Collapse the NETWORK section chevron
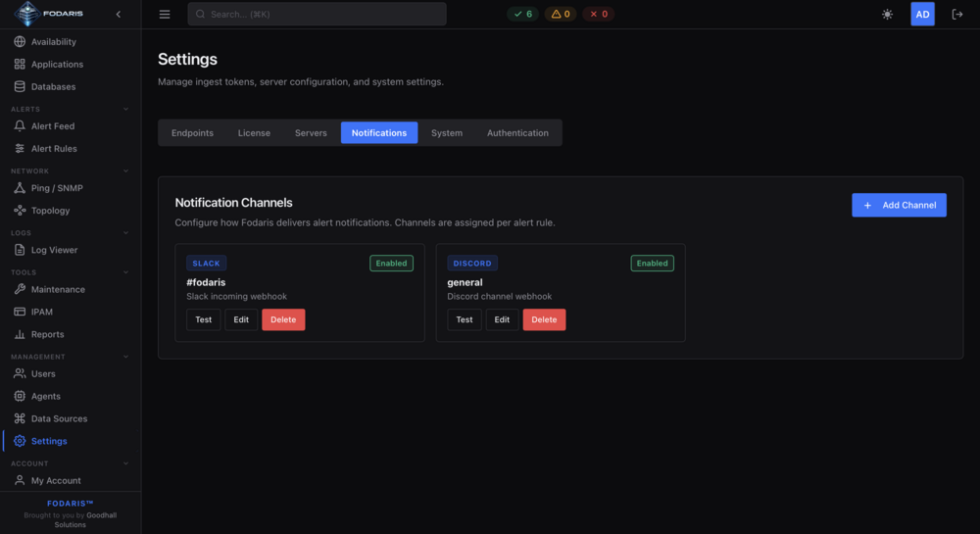Viewport: 980px width, 534px height. click(125, 171)
